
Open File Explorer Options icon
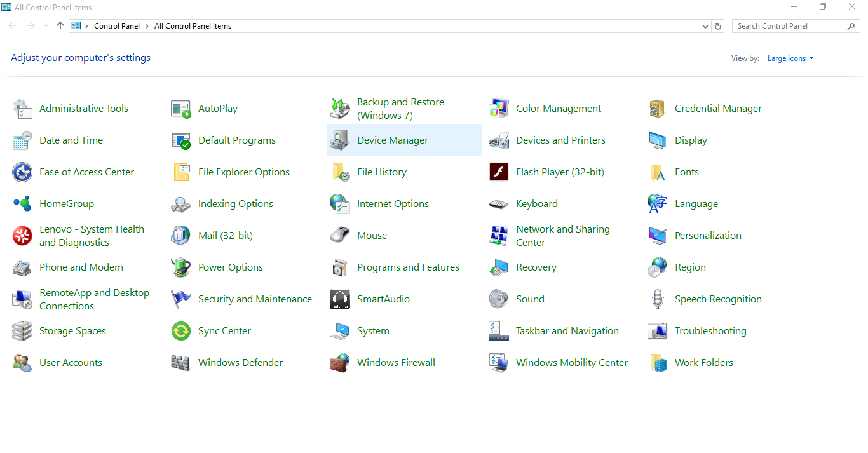[x=181, y=172]
